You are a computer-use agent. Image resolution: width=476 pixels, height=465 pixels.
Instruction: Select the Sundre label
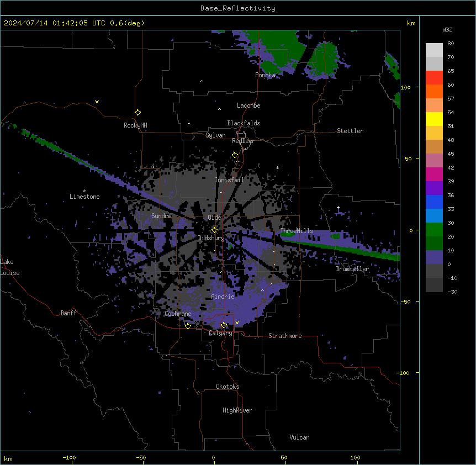[161, 216]
